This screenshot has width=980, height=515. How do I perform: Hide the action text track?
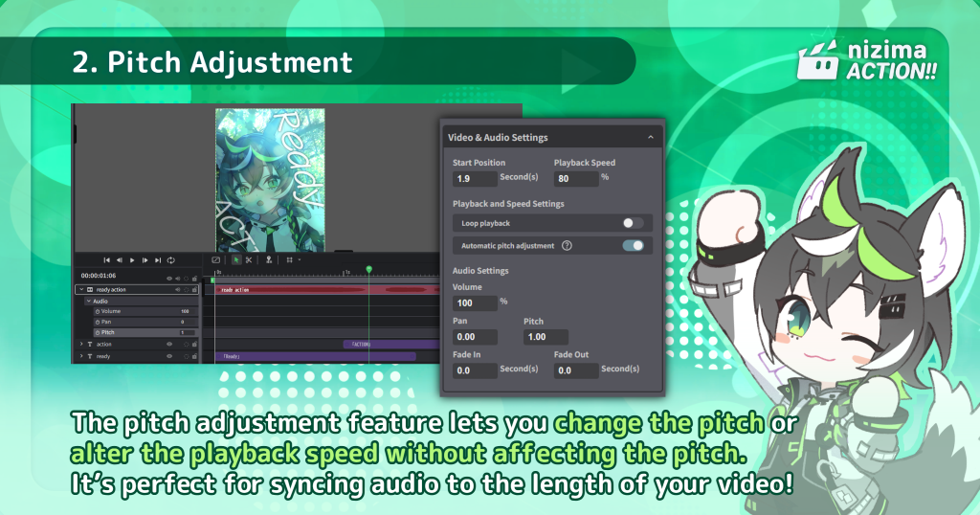(x=169, y=344)
